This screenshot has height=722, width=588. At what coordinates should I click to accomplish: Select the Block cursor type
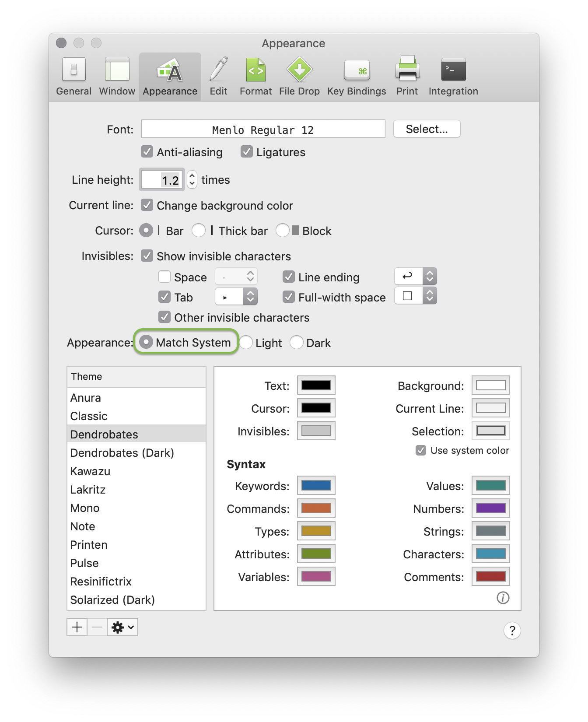pyautogui.click(x=283, y=231)
